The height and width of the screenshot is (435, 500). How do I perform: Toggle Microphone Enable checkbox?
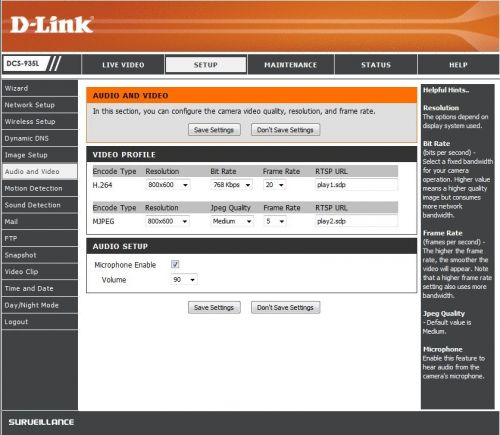[175, 264]
